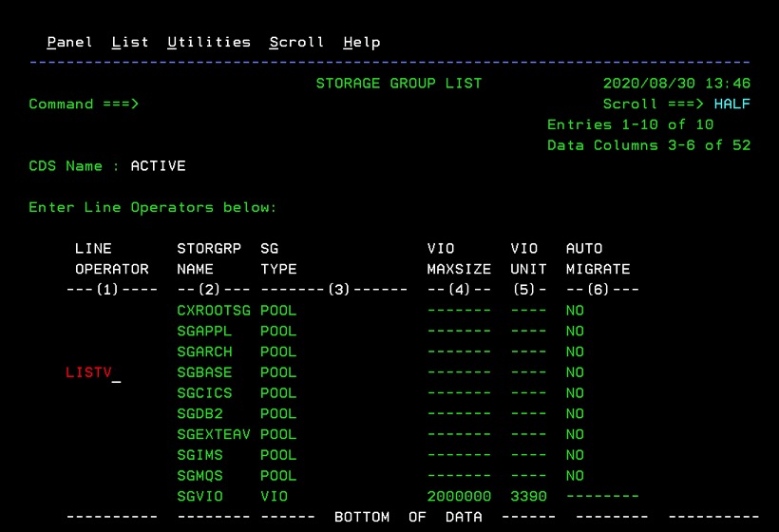Click the date and time 2020/08/30 13:46
Screen dimensions: 779x532
click(x=676, y=84)
